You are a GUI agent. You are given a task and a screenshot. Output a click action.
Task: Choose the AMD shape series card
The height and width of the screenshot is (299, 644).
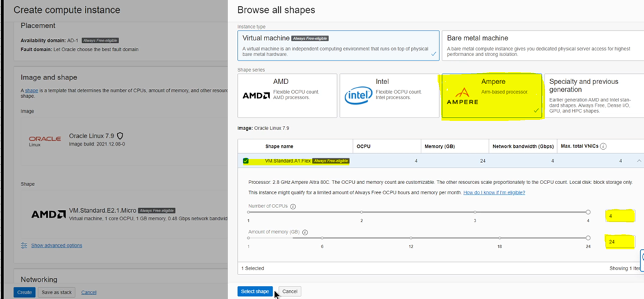[x=287, y=96]
